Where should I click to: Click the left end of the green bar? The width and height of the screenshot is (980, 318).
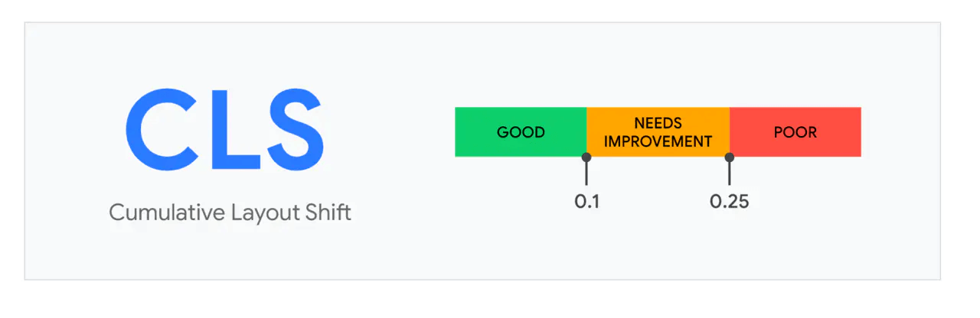click(x=459, y=132)
